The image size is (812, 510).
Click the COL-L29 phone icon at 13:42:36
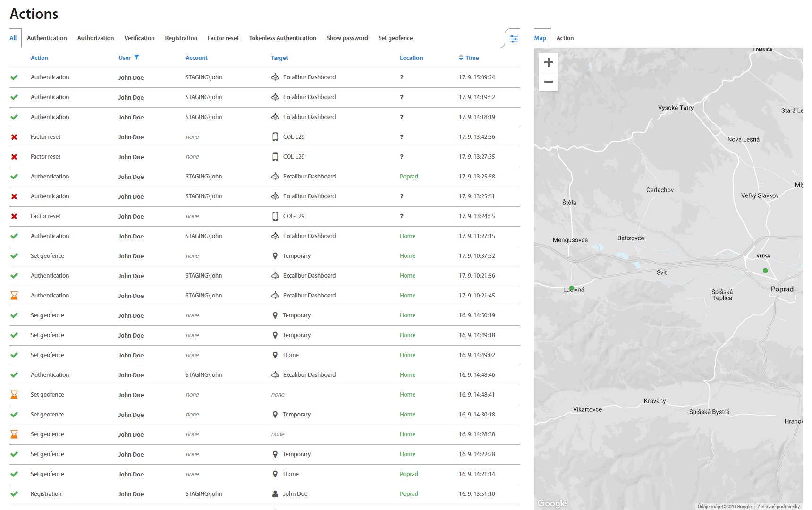tap(275, 137)
